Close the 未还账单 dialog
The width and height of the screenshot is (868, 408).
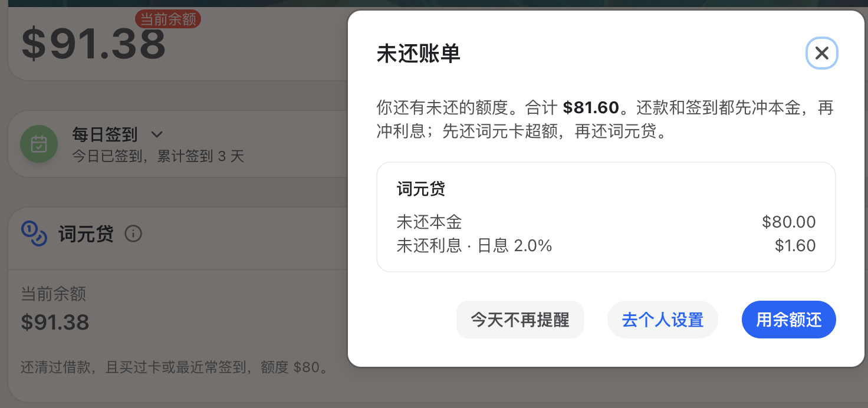click(x=821, y=54)
